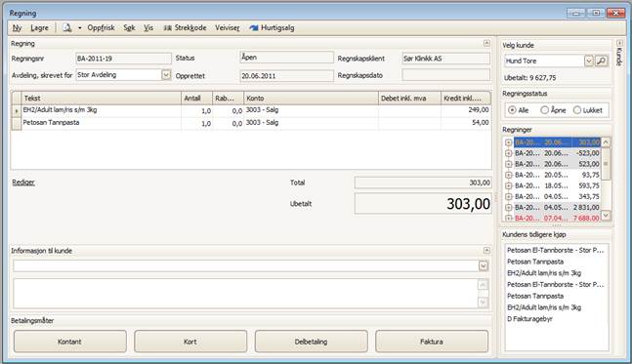Pay with the Kort button
Image resolution: width=632 pixels, height=364 pixels.
(x=190, y=342)
